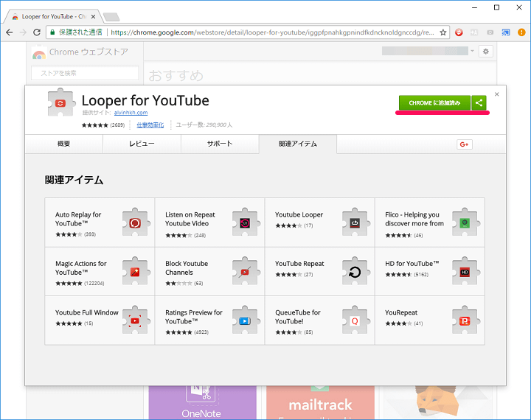
Task: Click the YouTube Repeat title text
Action: [x=299, y=264]
